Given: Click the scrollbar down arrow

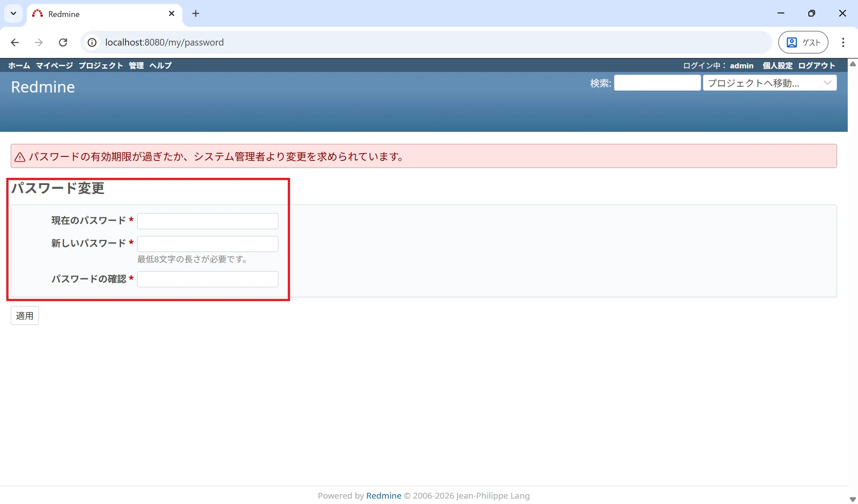Looking at the screenshot, I should (853, 499).
